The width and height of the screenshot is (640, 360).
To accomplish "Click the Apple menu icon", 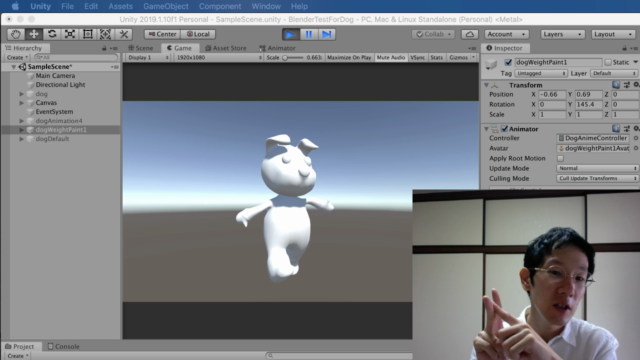I will pos(15,6).
